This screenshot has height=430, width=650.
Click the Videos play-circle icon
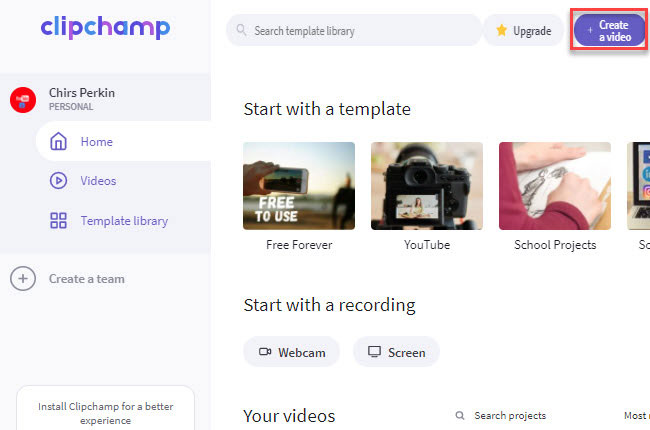[x=58, y=181]
